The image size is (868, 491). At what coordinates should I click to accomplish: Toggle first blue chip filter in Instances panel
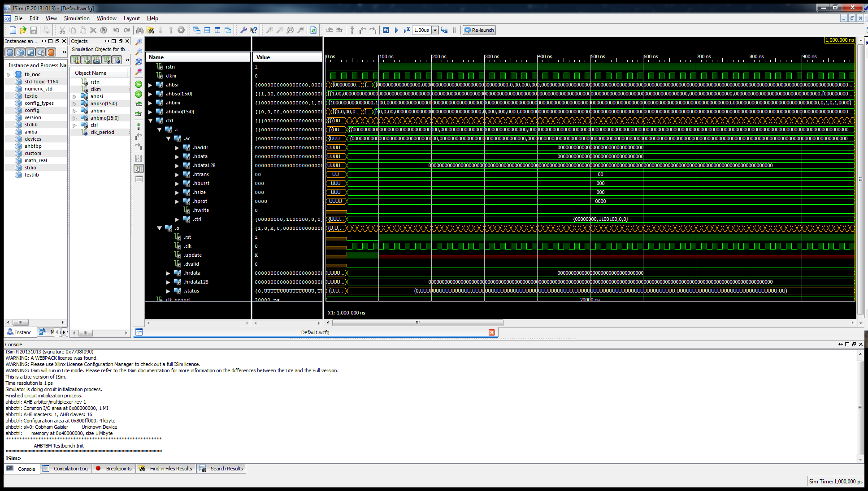pyautogui.click(x=9, y=52)
